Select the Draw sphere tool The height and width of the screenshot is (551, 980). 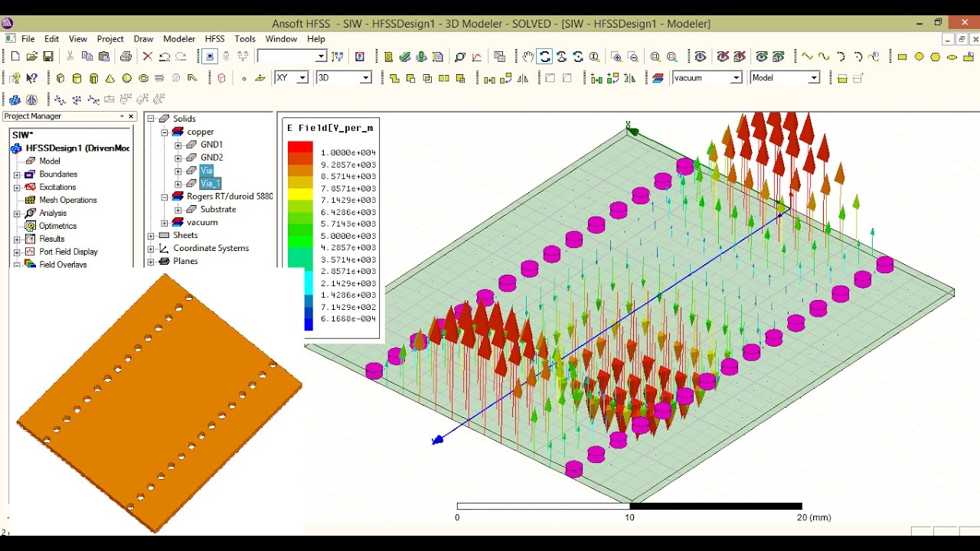coord(127,78)
